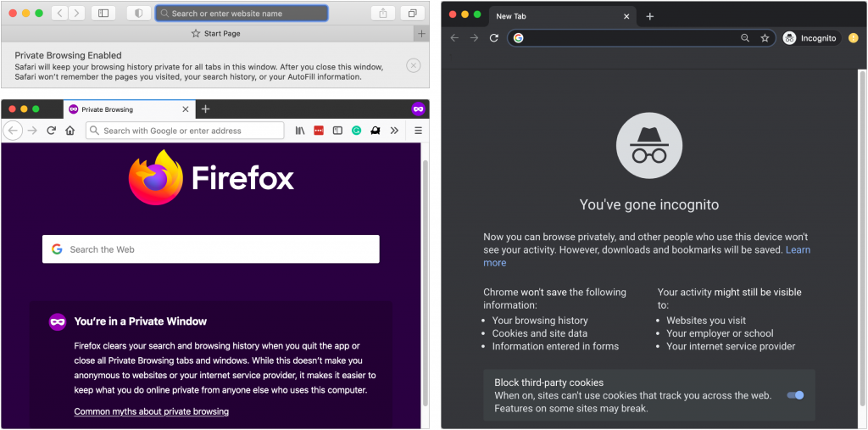
Task: Open Safari's tab overview
Action: [412, 14]
